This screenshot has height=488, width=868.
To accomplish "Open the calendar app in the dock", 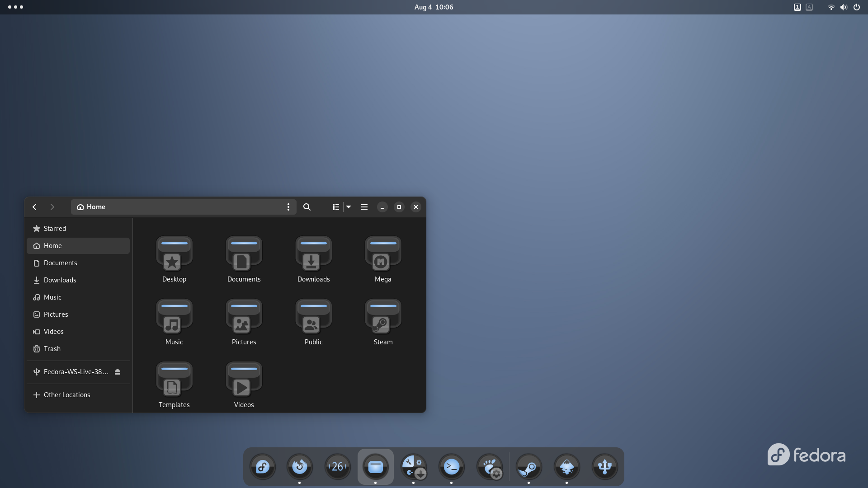I will pyautogui.click(x=337, y=467).
